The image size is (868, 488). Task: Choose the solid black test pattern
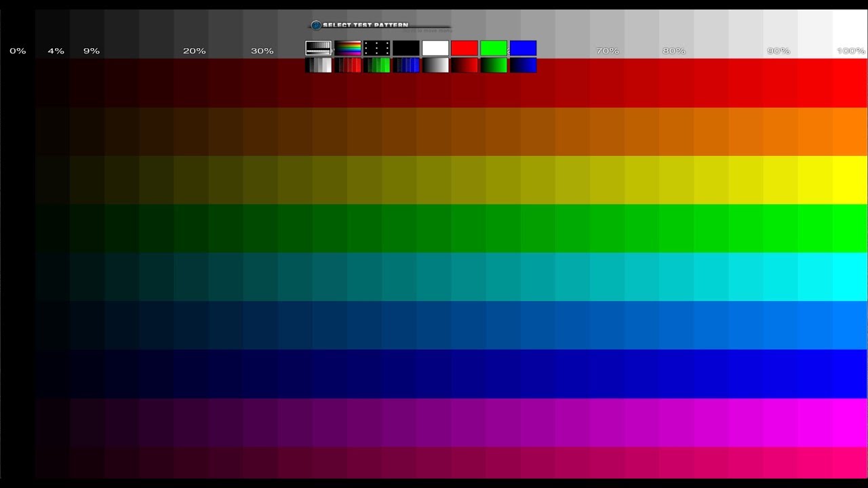click(406, 48)
